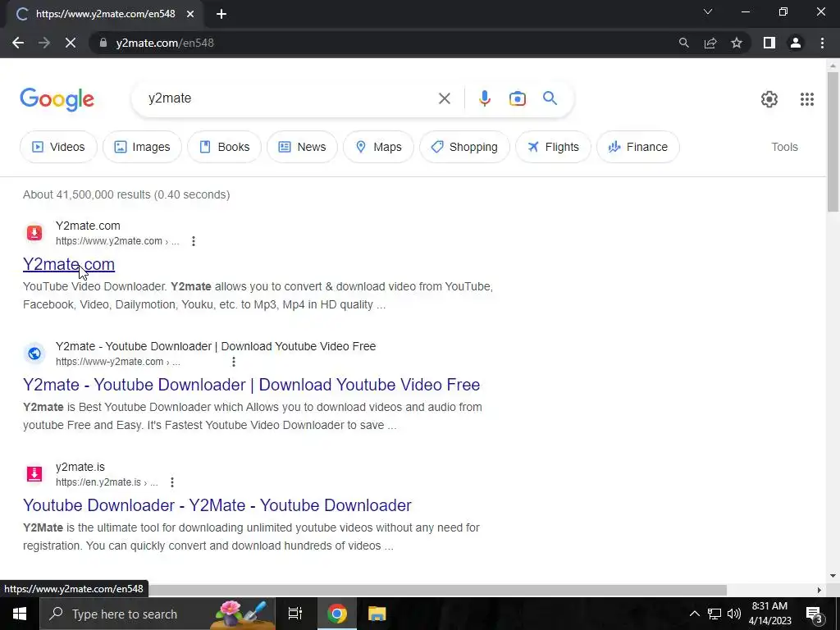Click the globe favicon of www-y2mate.com
The width and height of the screenshot is (840, 630).
34,354
